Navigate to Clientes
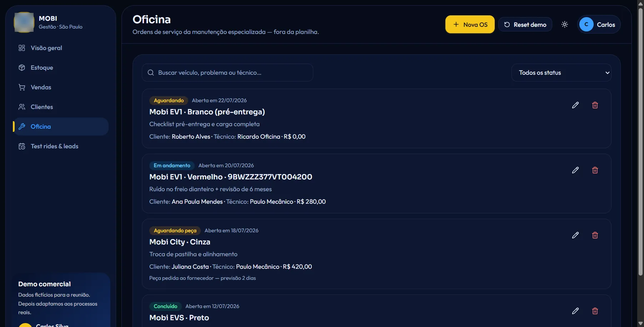 [x=61, y=107]
